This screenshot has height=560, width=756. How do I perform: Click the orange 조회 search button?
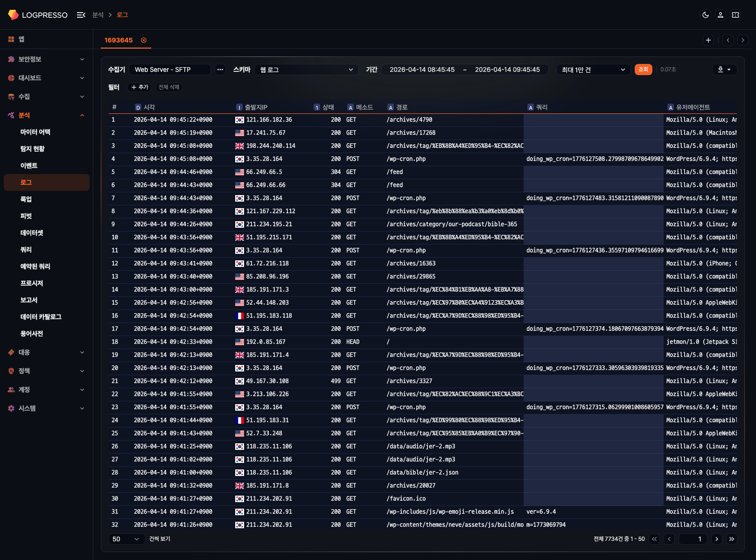click(x=643, y=70)
